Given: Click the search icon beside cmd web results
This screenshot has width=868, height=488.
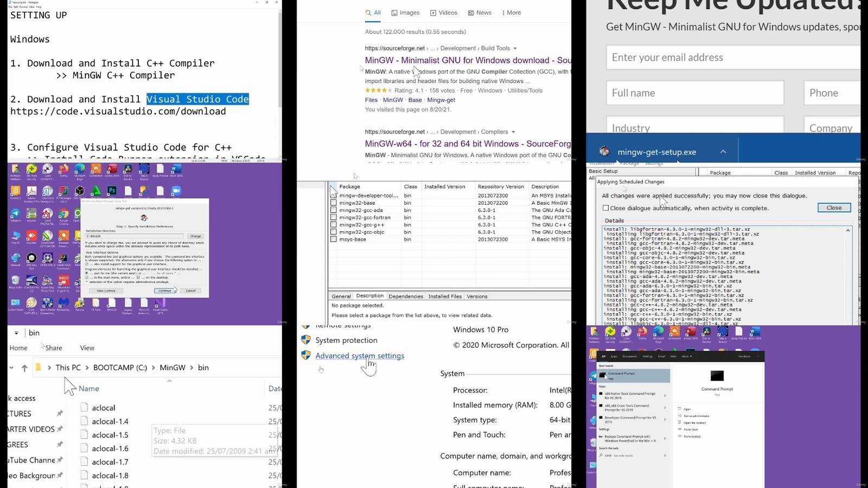Looking at the screenshot, I should click(601, 455).
